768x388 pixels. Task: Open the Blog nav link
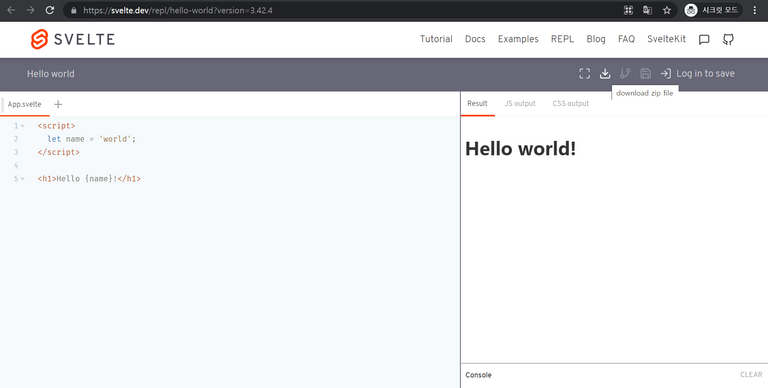(596, 39)
